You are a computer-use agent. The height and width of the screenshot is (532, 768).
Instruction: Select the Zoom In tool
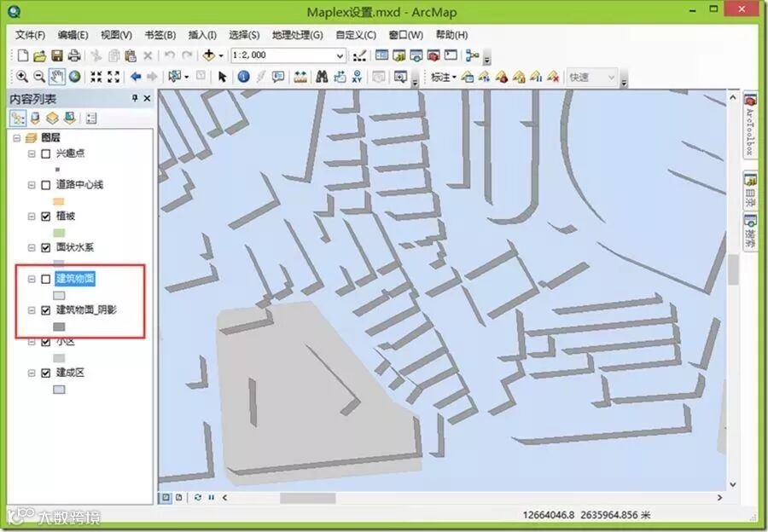[22, 77]
